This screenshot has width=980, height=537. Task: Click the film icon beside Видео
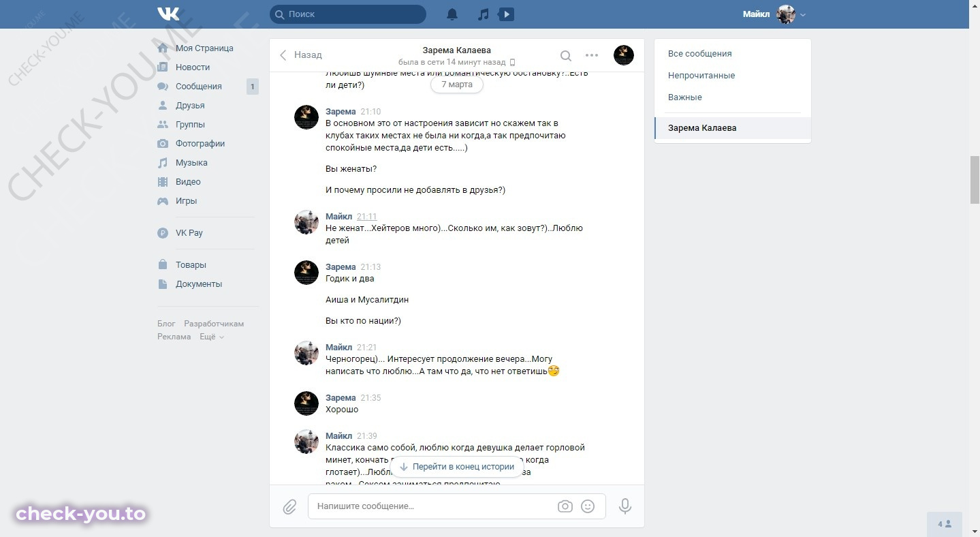pos(163,182)
